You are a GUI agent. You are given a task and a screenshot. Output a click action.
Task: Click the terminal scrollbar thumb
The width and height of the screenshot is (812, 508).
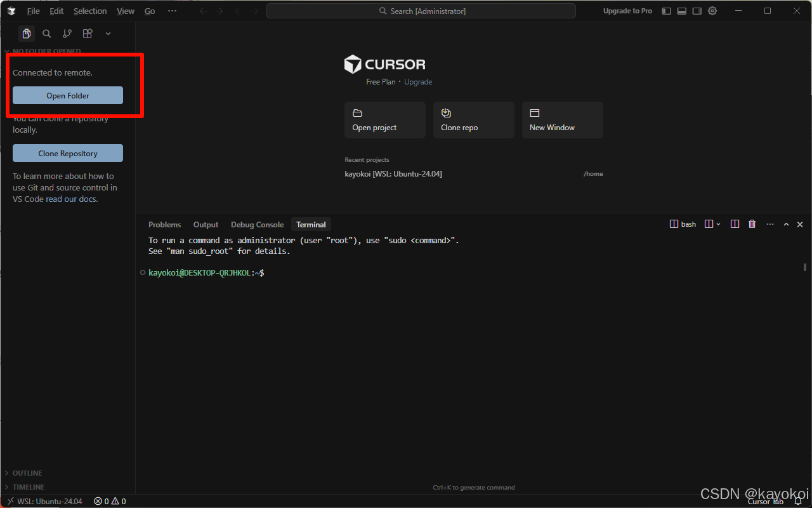click(805, 267)
